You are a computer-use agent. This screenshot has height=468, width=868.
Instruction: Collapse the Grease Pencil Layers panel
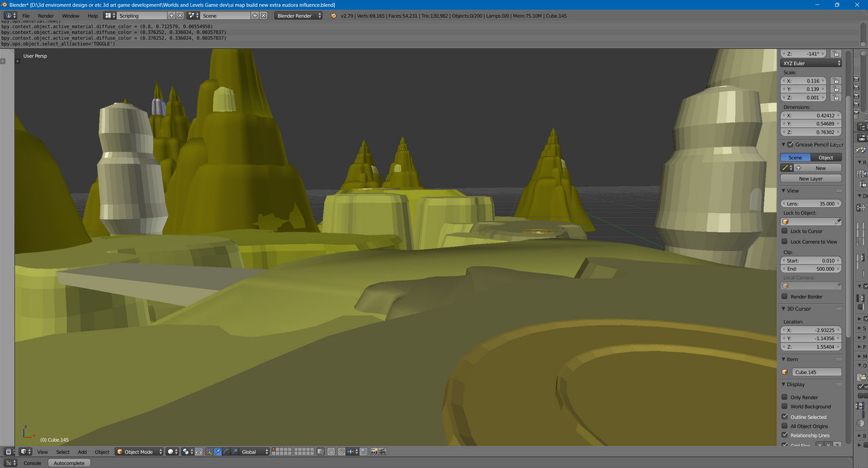784,144
